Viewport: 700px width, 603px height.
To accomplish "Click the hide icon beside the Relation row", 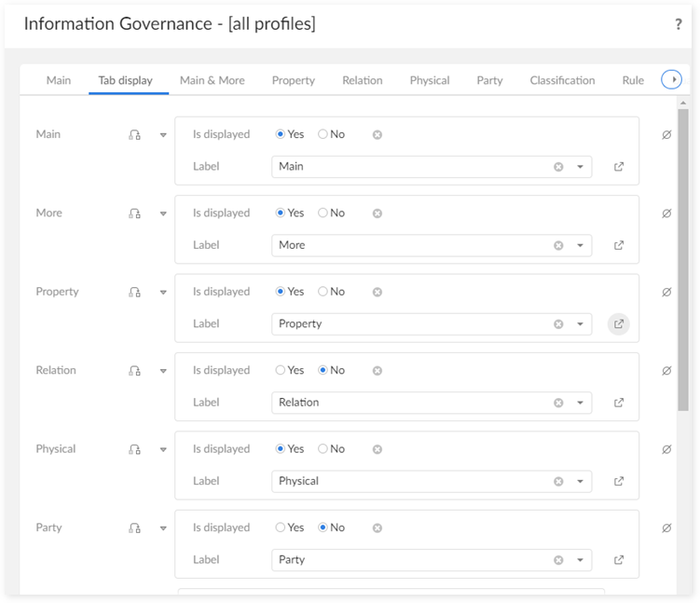I will 666,371.
